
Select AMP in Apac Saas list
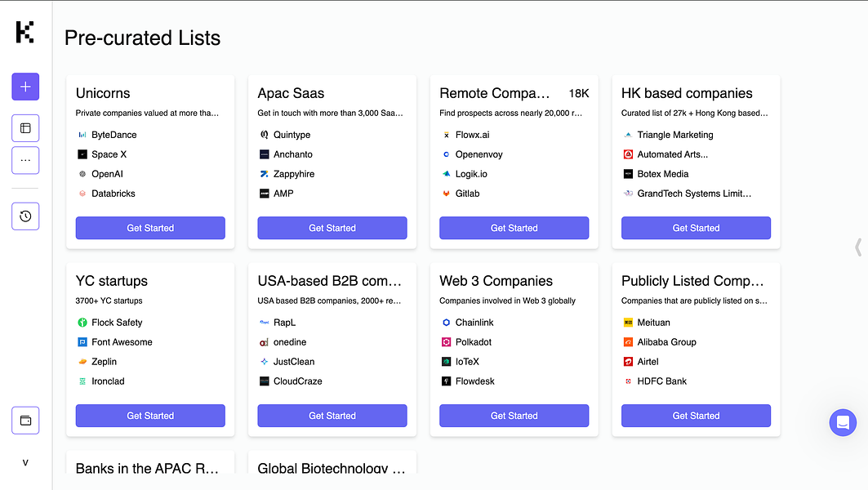pos(283,194)
